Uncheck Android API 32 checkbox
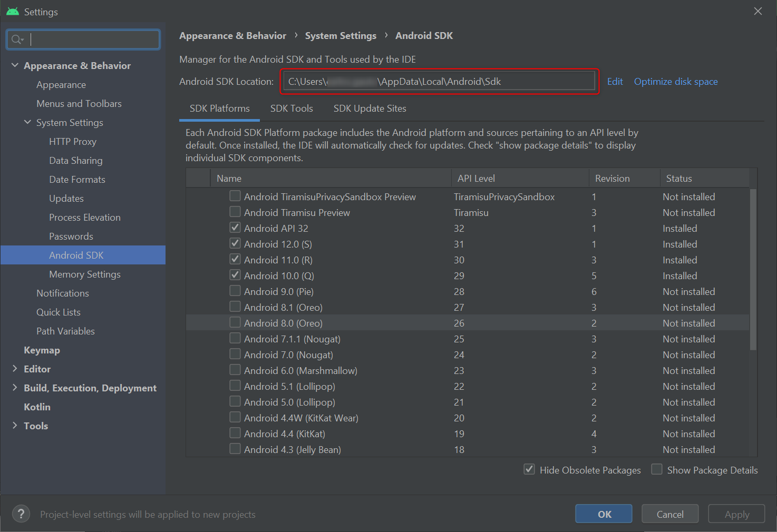Image resolution: width=777 pixels, height=532 pixels. 235,228
